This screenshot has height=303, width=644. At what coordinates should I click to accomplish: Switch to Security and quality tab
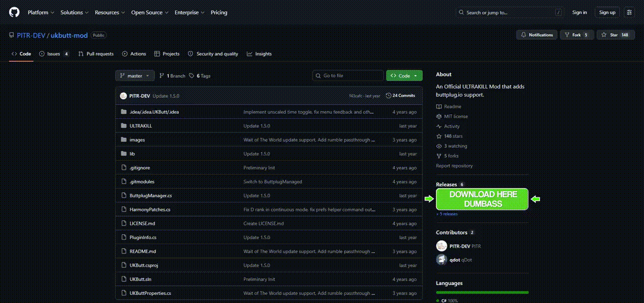[x=213, y=54]
